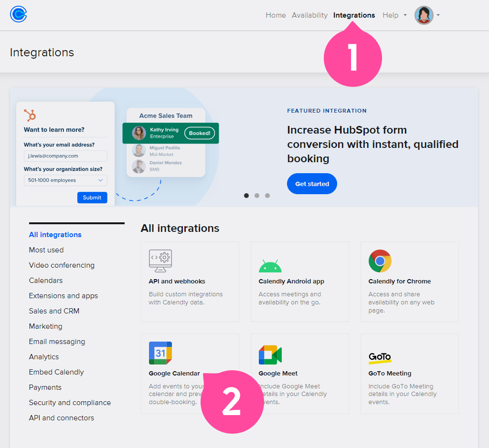Click Daniel Mendez's profile photo
Viewport: 489px width, 448px height.
139,166
